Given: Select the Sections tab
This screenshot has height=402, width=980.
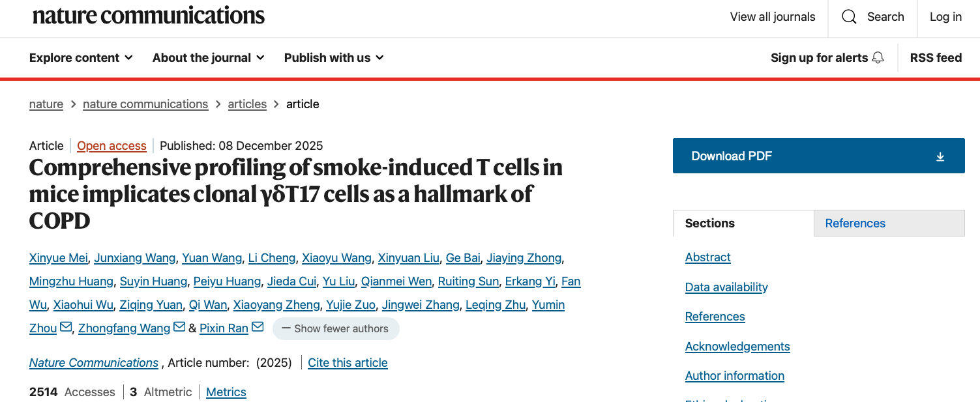Looking at the screenshot, I should tap(709, 223).
